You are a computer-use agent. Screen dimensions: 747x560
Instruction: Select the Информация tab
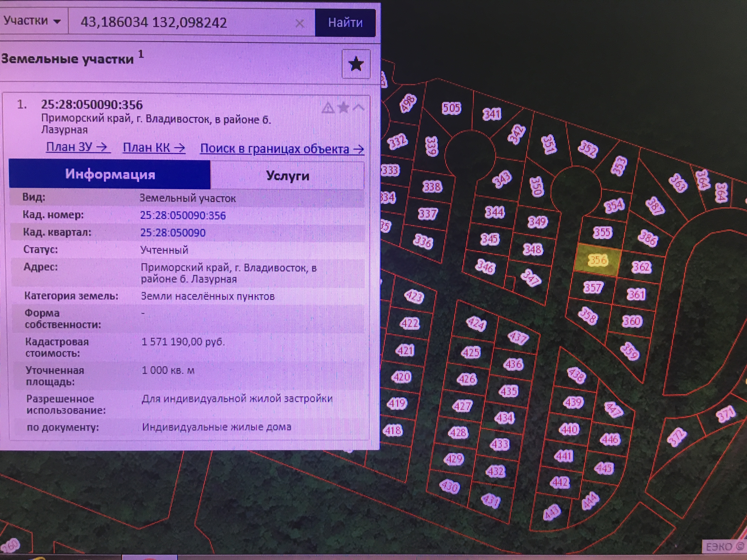[110, 174]
